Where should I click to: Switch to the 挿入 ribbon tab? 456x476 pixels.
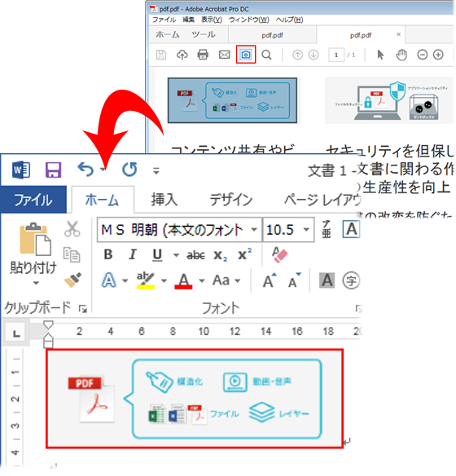(164, 200)
